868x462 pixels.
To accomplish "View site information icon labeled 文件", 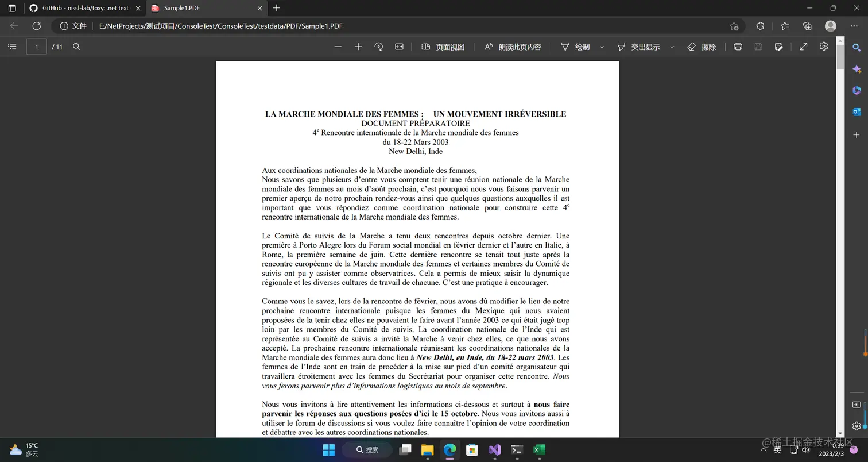I will coord(73,26).
